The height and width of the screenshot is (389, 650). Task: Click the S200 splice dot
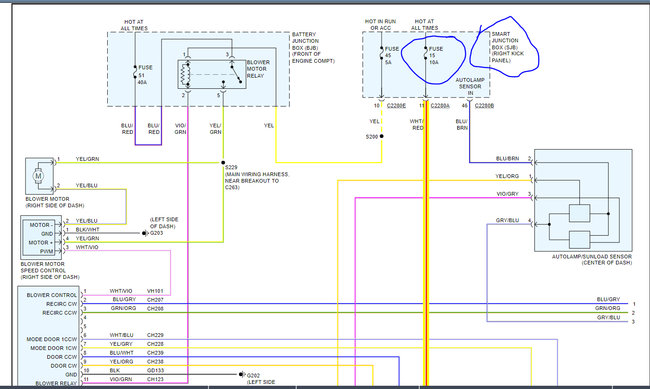(x=381, y=136)
